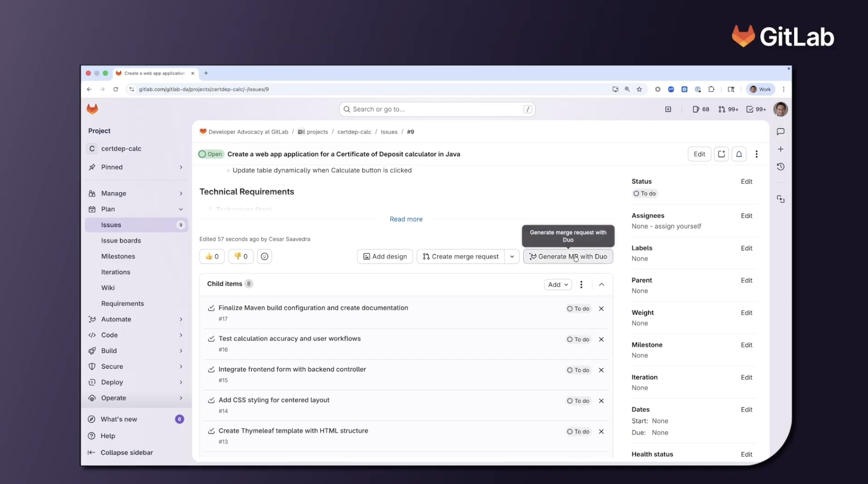The width and height of the screenshot is (868, 484).
Task: Open the issue's kebab menu
Action: 757,154
